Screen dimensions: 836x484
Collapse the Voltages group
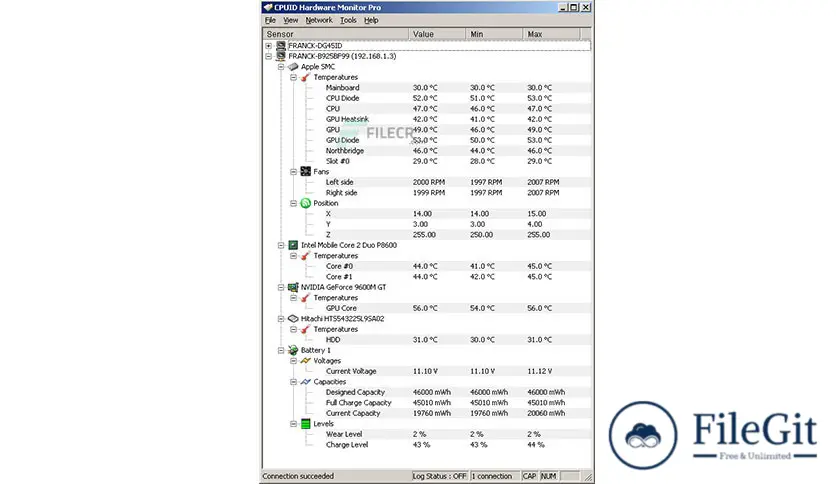(293, 361)
